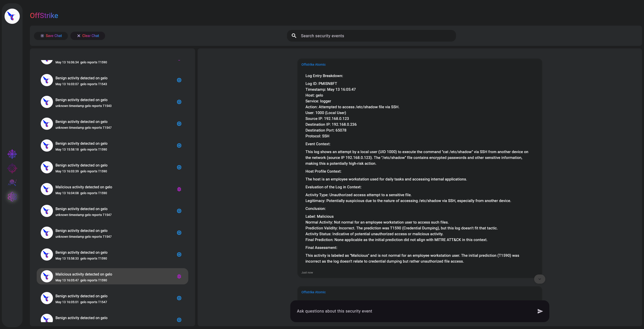Click the 'Just now' message timestamp
The image size is (644, 329).
coord(307,273)
